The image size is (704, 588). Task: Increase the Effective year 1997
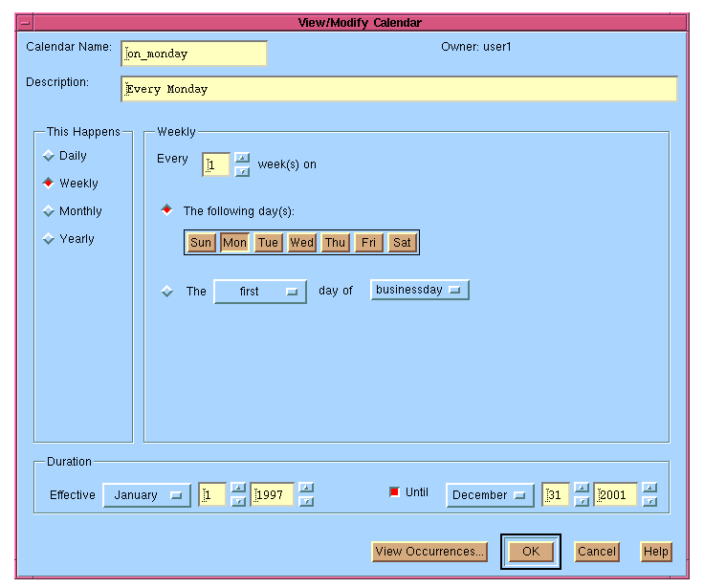click(306, 488)
